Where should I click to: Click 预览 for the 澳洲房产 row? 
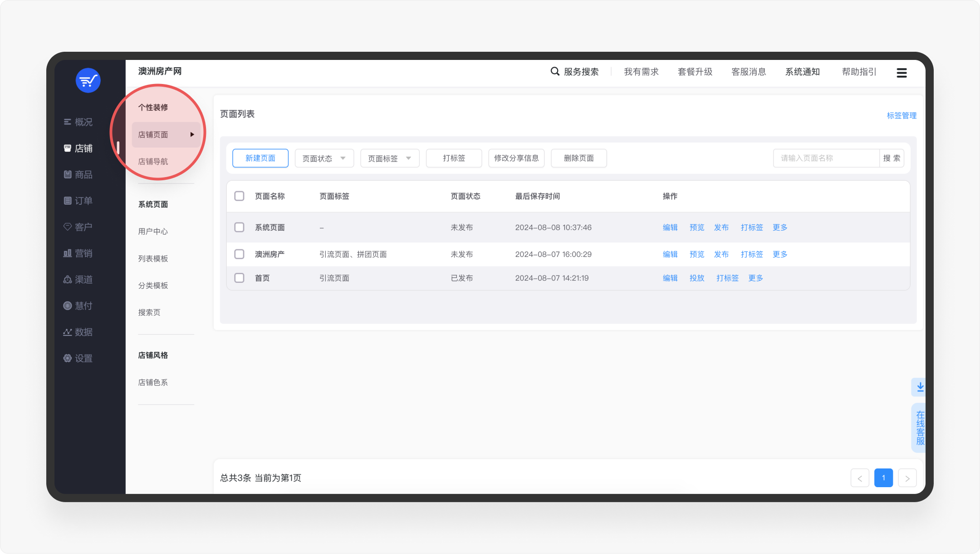pos(697,254)
